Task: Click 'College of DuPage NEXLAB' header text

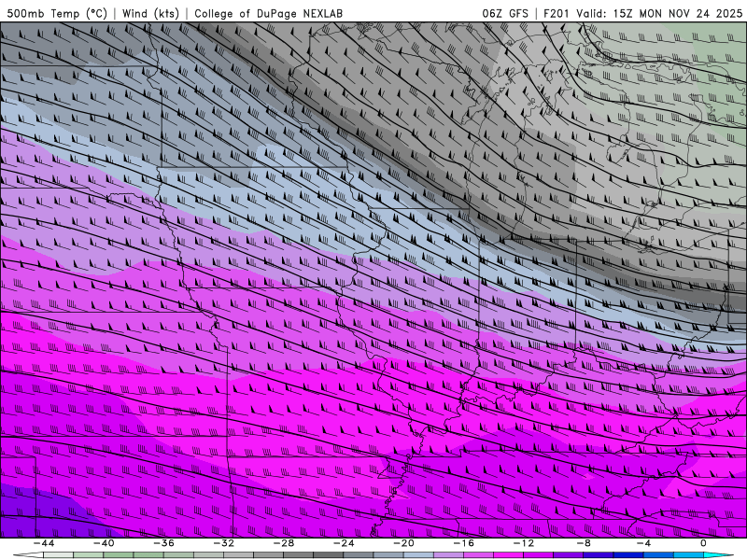Action: coord(268,13)
